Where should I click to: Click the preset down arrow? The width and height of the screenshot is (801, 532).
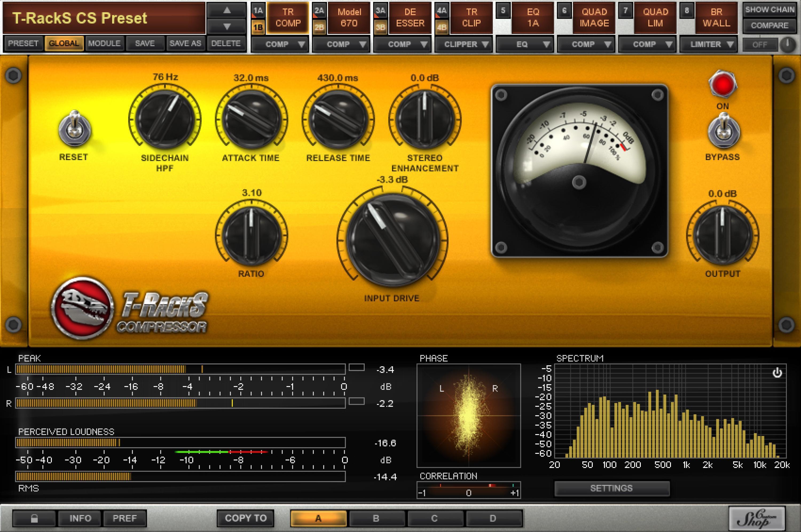pos(226,26)
